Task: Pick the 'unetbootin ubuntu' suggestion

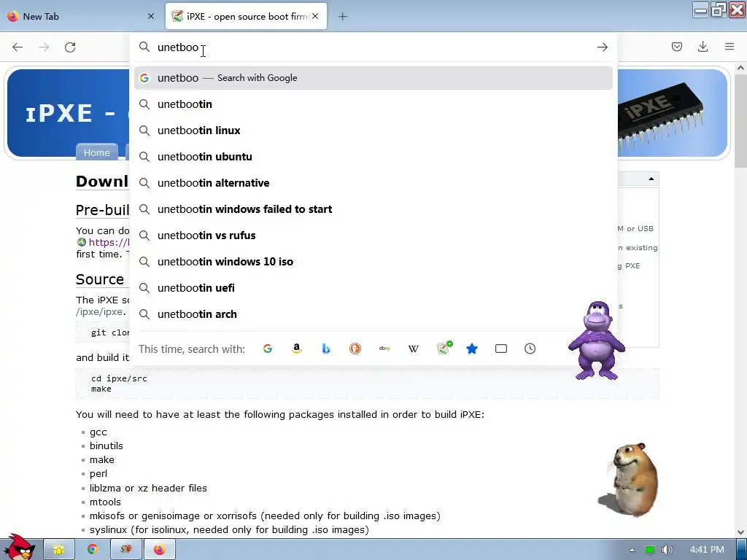Action: [373, 157]
